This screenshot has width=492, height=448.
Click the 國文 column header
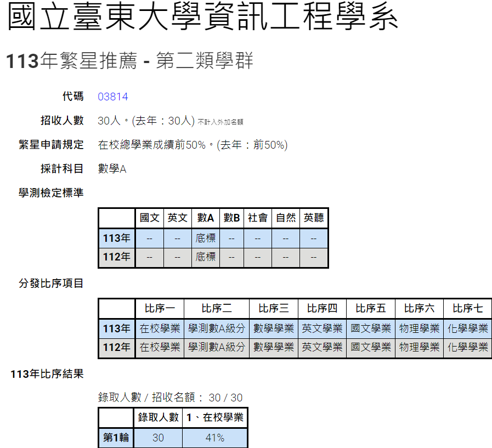[149, 218]
